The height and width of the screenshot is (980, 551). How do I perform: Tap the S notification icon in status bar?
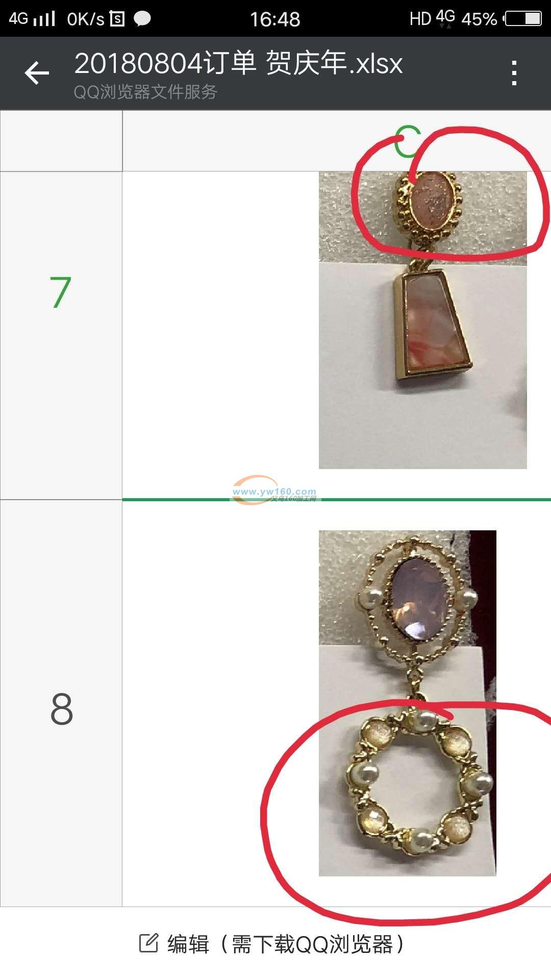pyautogui.click(x=117, y=19)
